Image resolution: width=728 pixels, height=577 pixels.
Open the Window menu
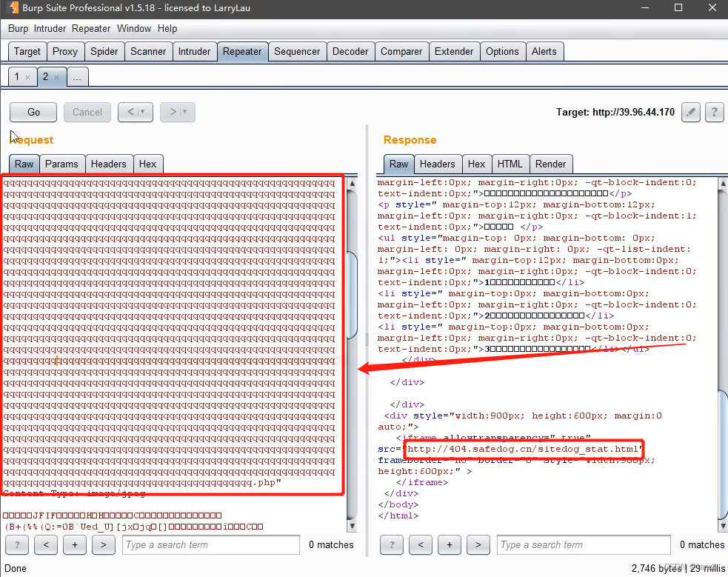(134, 28)
